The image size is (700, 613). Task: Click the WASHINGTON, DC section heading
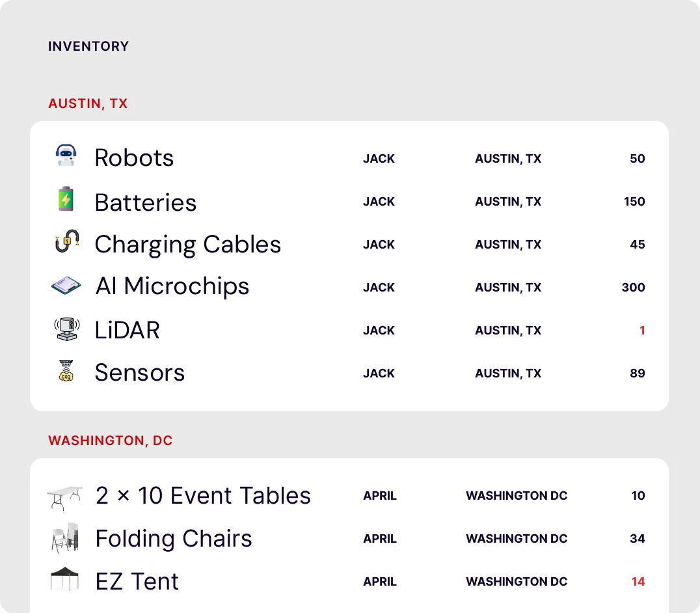click(110, 441)
